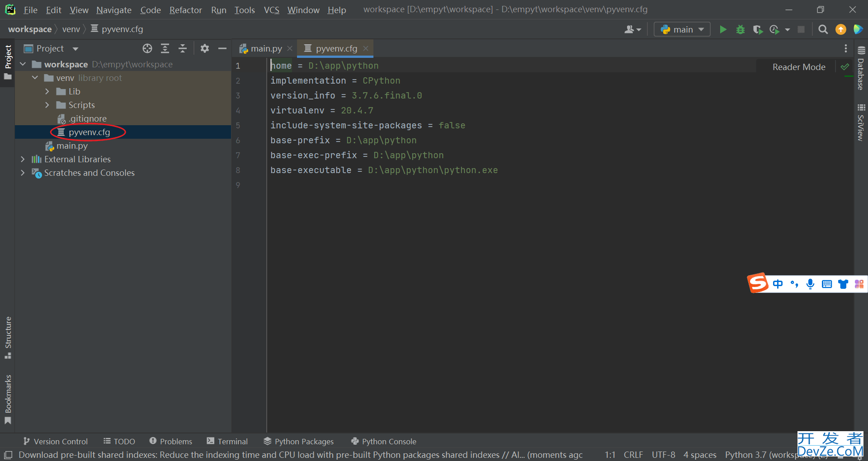Open the Database tool window

click(861, 68)
